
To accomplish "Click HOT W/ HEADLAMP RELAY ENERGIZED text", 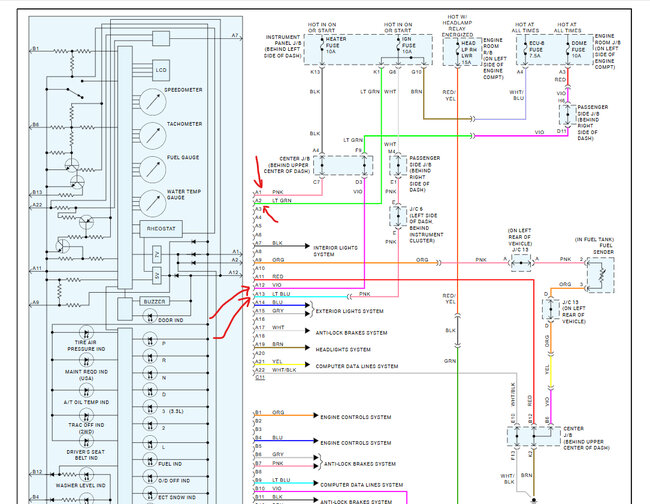I will (x=457, y=26).
